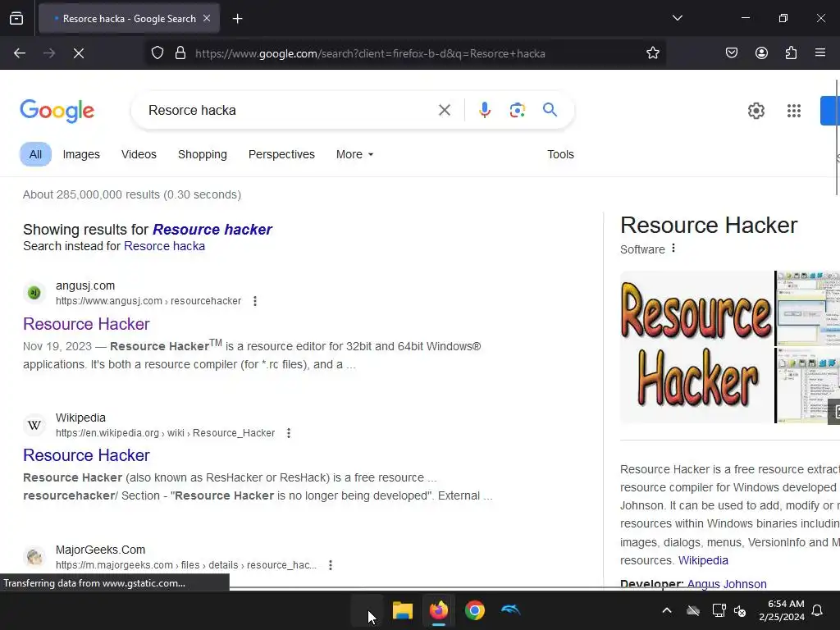Viewport: 840px width, 630px height.
Task: Open Google apps grid
Action: pos(794,111)
